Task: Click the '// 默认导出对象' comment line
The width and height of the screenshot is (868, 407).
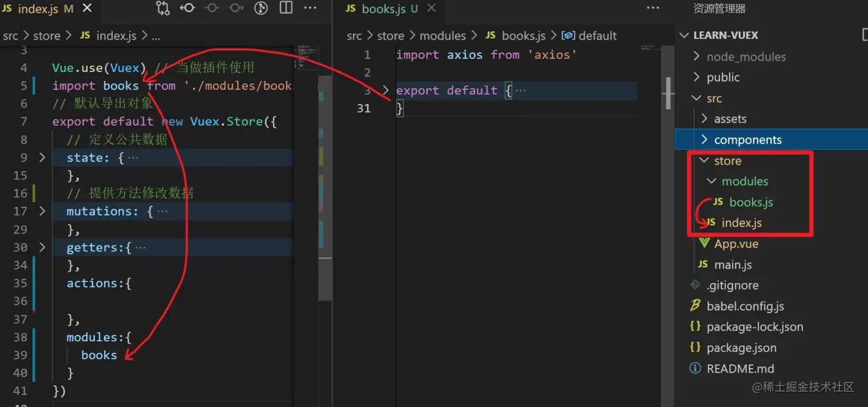Action: [x=103, y=103]
